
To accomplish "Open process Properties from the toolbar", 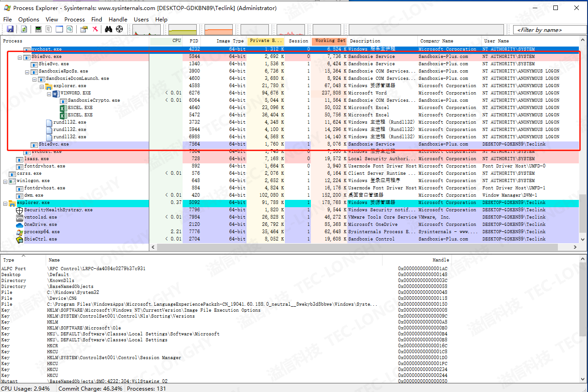I will [x=84, y=29].
